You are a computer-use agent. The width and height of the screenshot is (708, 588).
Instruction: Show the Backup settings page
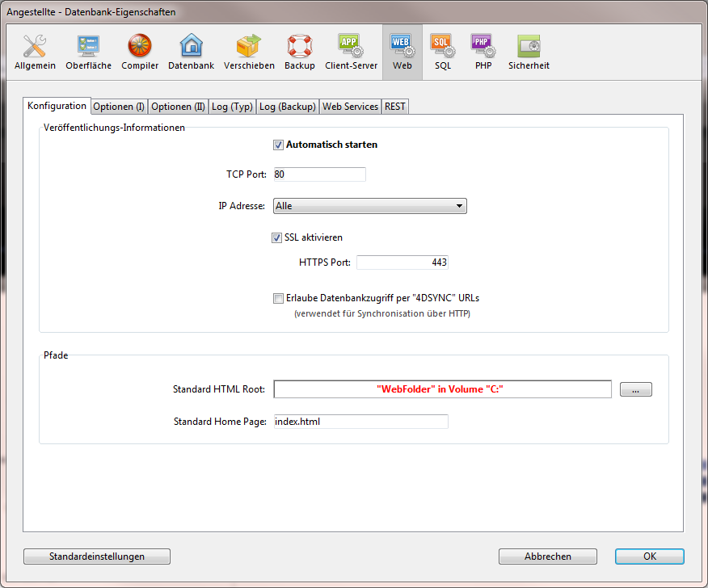[x=299, y=52]
